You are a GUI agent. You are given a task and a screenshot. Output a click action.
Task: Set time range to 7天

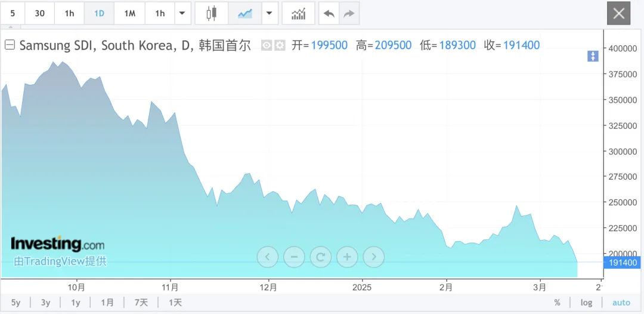point(141,303)
